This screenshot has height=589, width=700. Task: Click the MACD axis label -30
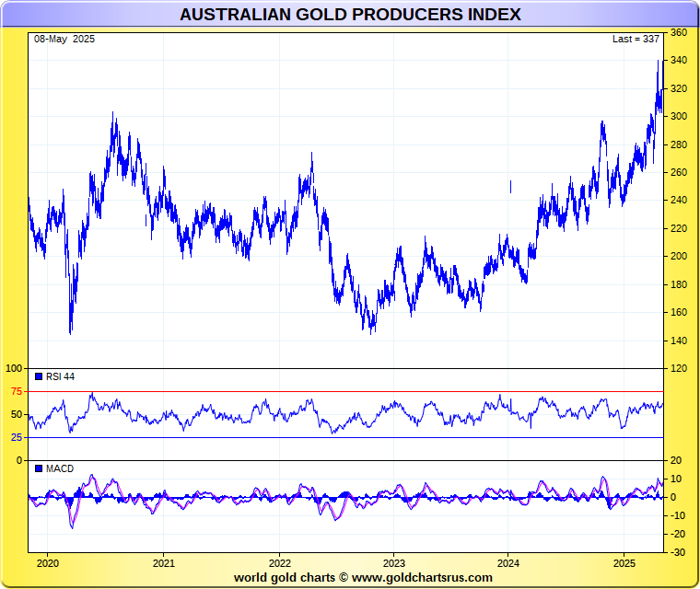click(678, 552)
